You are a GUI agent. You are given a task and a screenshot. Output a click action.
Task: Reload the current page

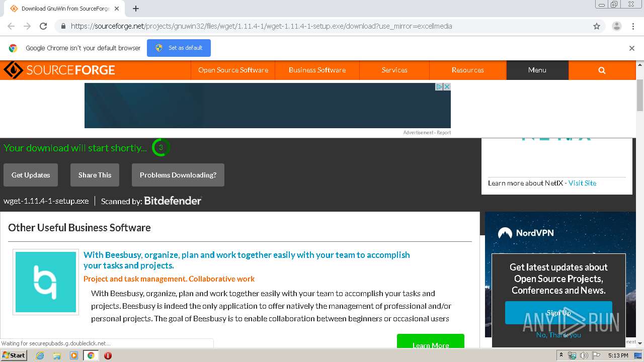point(43,26)
